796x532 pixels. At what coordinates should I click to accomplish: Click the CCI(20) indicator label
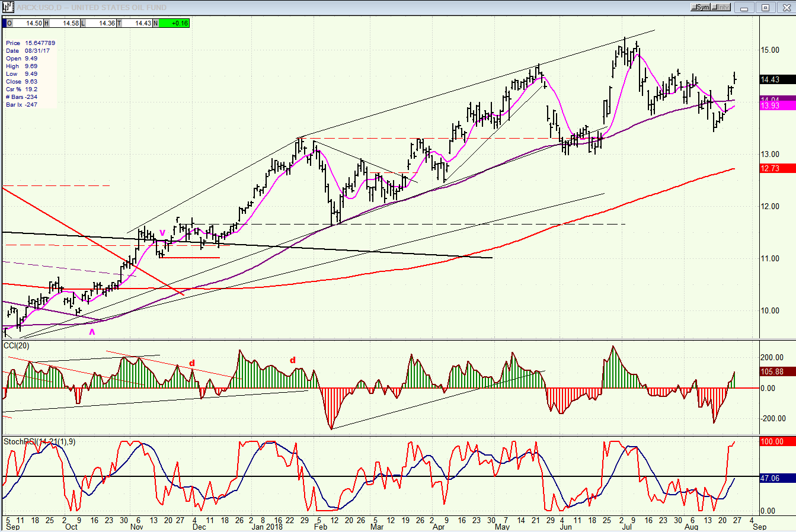point(17,345)
